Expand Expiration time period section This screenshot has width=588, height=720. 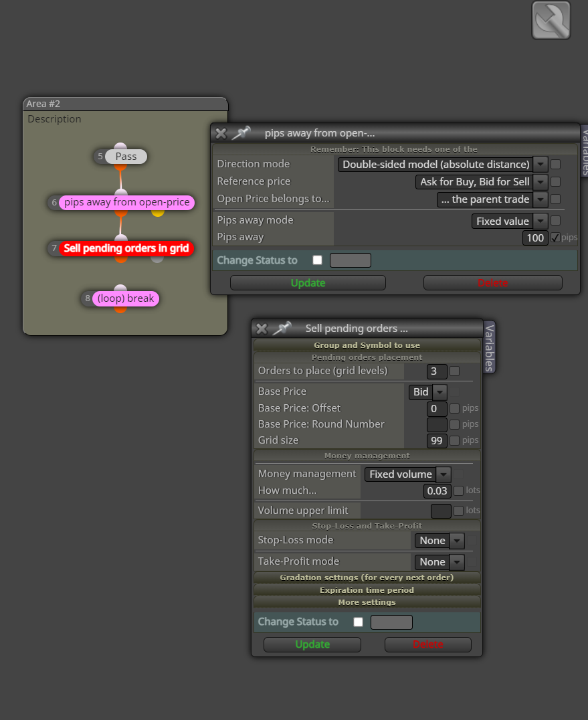click(x=367, y=590)
